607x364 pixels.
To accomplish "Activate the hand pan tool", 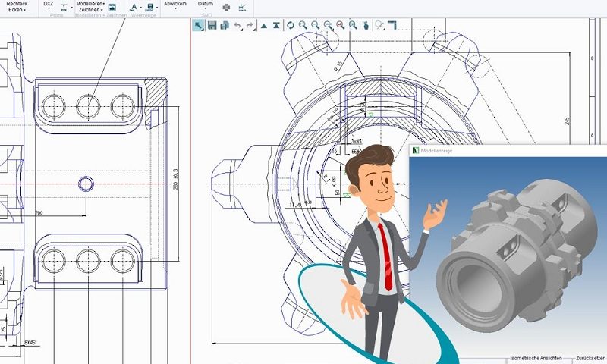I will pos(366,26).
